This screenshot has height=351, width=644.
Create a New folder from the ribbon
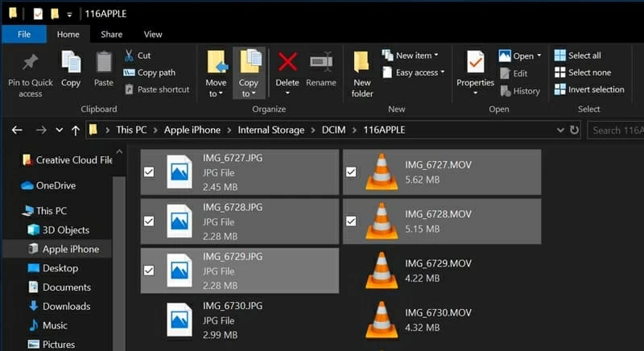click(362, 64)
